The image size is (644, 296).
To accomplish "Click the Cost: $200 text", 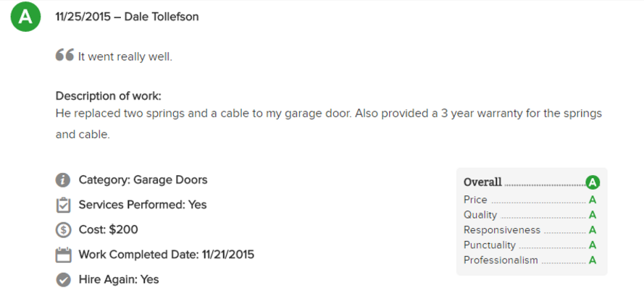I will click(x=109, y=229).
